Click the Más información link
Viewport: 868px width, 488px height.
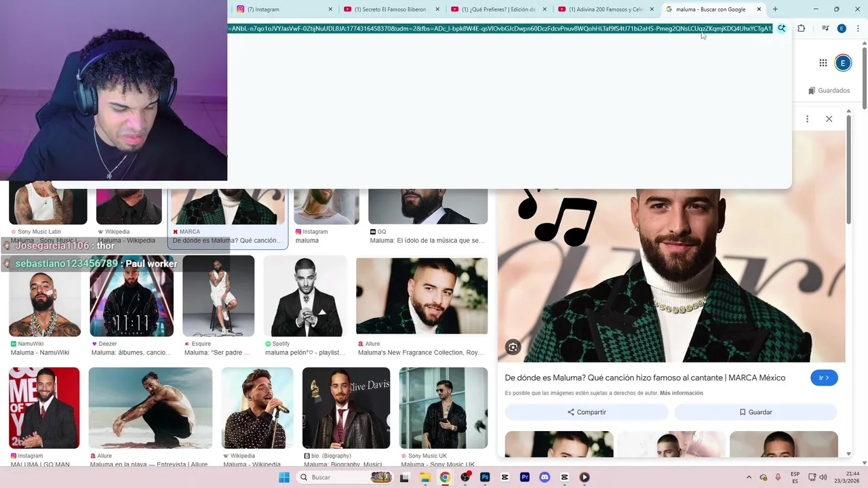click(681, 393)
